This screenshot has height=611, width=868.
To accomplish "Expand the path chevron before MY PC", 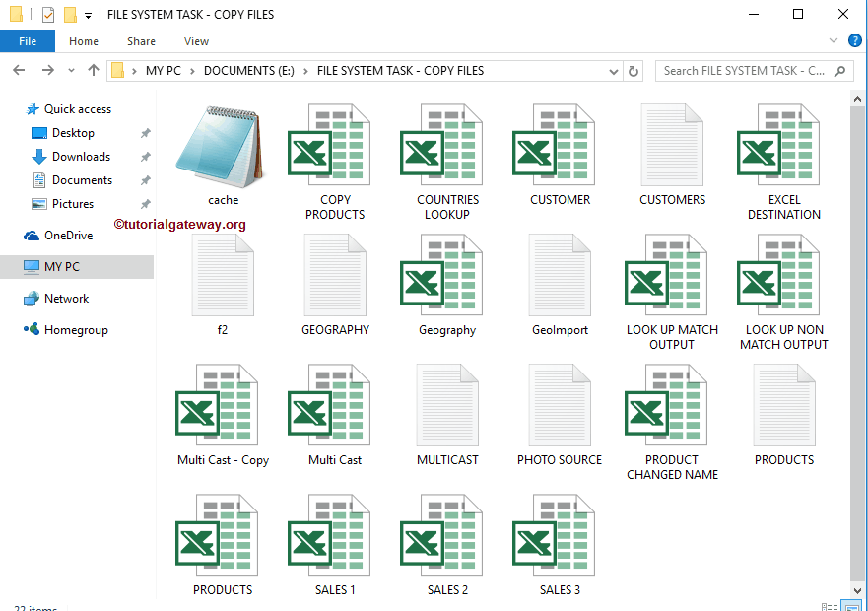I will pyautogui.click(x=134, y=71).
